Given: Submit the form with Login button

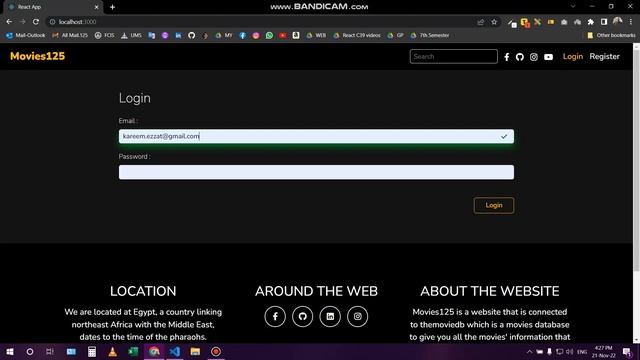Looking at the screenshot, I should tap(494, 205).
